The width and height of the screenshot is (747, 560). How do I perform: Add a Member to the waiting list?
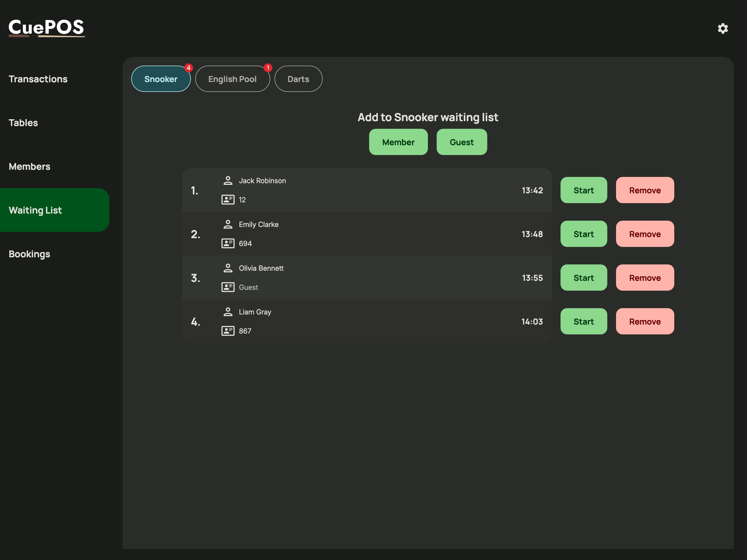click(398, 142)
